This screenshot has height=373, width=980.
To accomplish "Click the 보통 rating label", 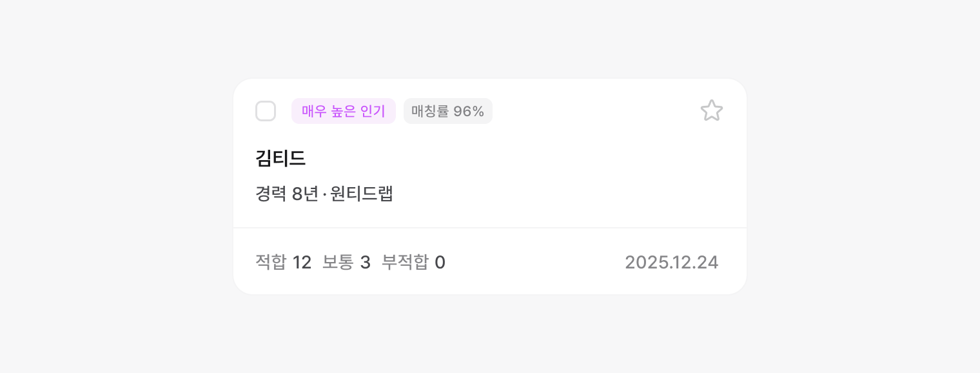I will pyautogui.click(x=338, y=262).
